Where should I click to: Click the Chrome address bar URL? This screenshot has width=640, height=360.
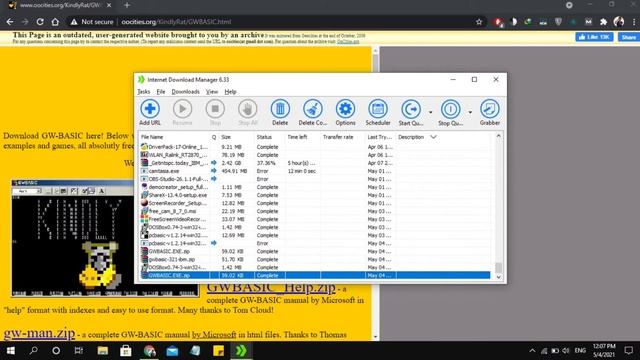tap(176, 22)
